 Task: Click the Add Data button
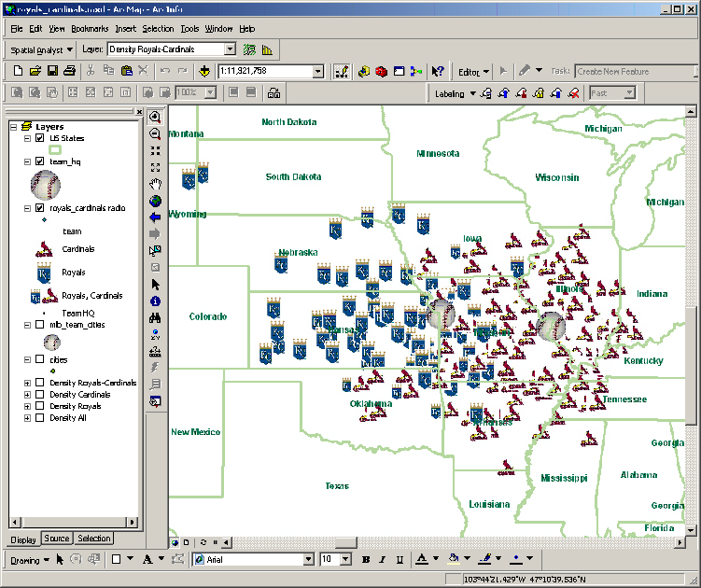[x=203, y=71]
